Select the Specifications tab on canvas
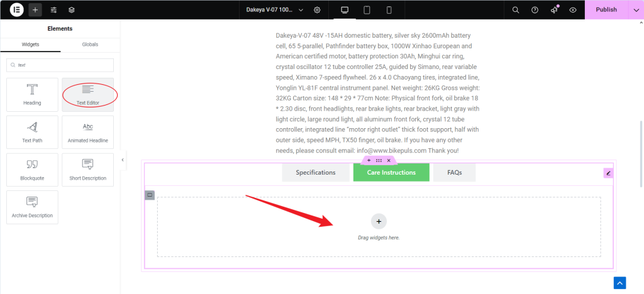Viewport: 644px width, 294px height. (x=315, y=172)
